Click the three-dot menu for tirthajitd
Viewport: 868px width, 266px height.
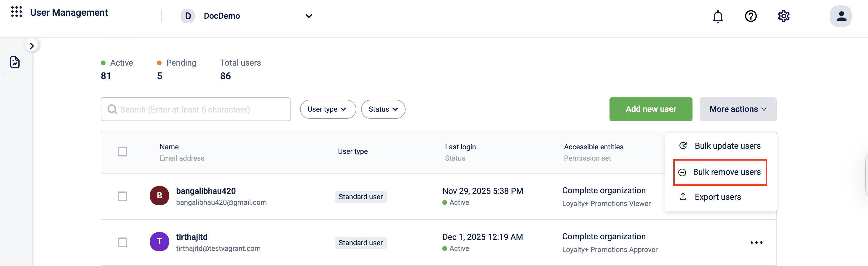[756, 242]
